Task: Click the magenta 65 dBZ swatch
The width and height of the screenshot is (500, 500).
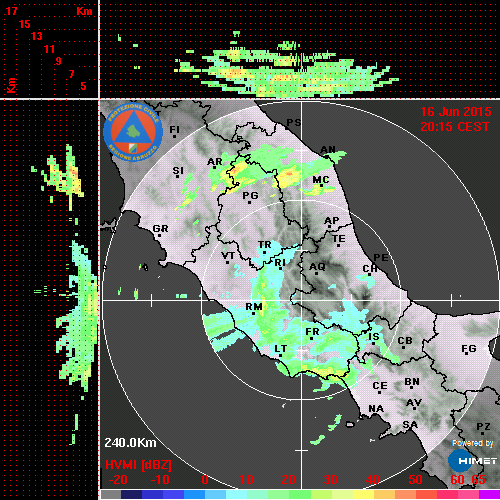Action: tap(489, 494)
